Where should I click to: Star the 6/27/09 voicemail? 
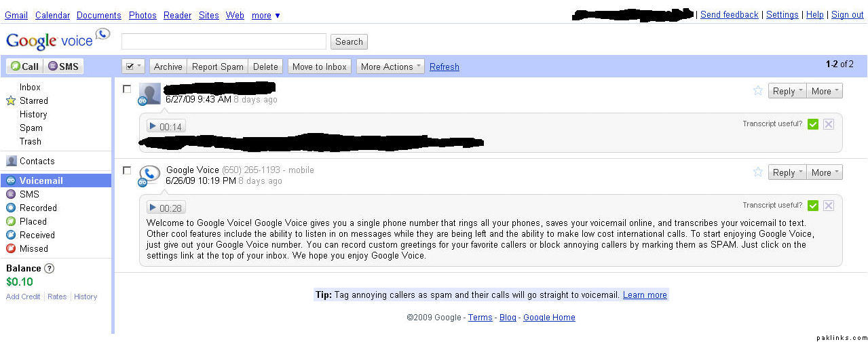[758, 91]
